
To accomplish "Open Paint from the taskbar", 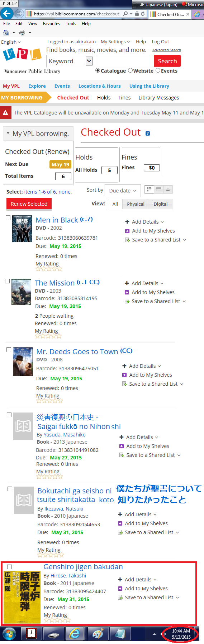I will click(x=97, y=634).
